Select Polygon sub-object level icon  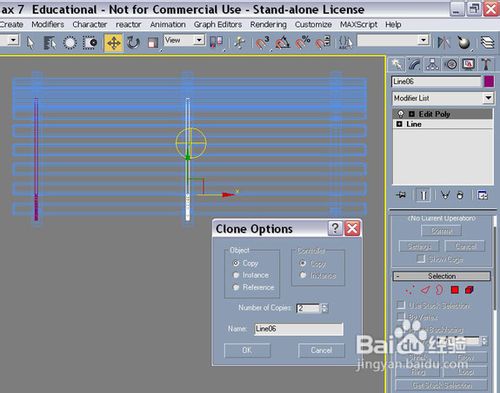click(455, 290)
